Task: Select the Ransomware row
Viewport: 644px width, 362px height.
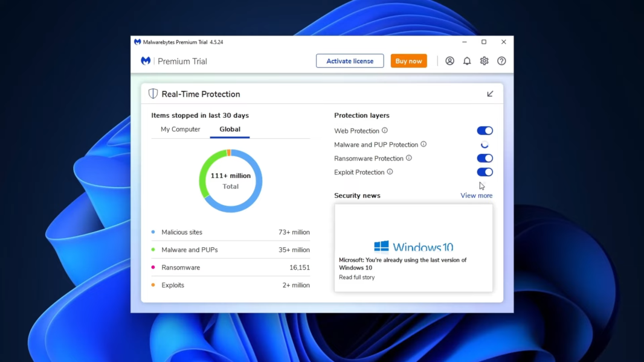Action: click(230, 267)
